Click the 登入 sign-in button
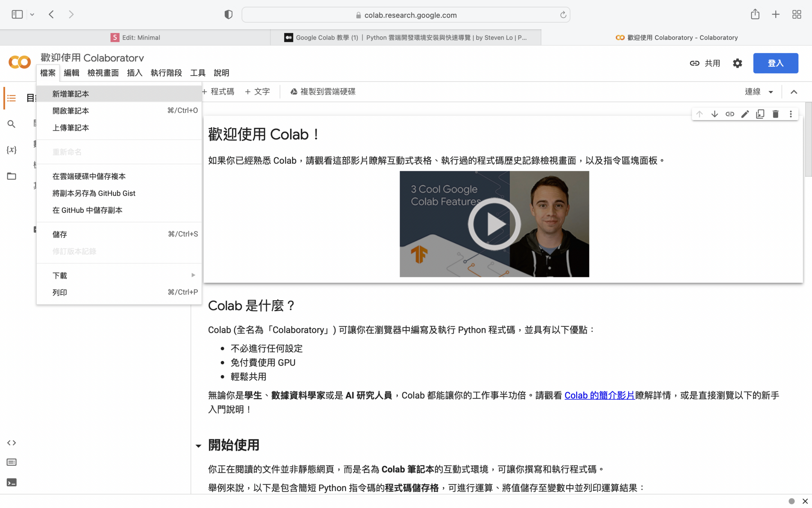This screenshot has width=812, height=508. 775,63
